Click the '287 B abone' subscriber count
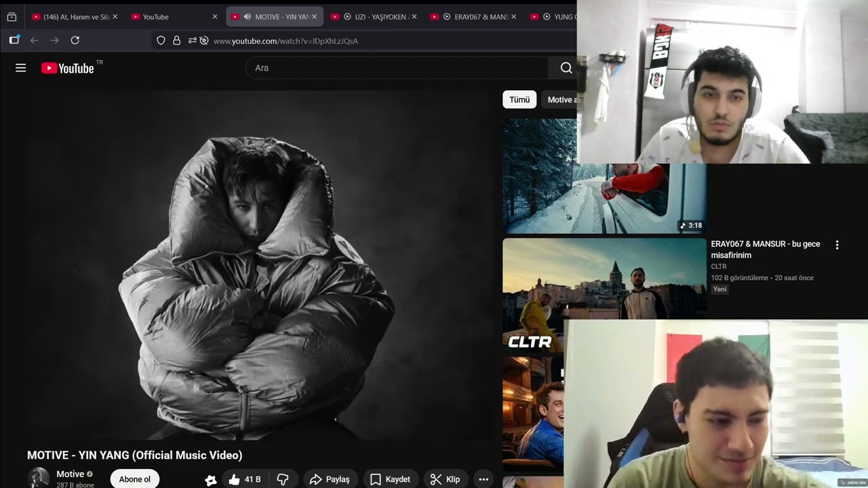The image size is (868, 488). coord(75,485)
